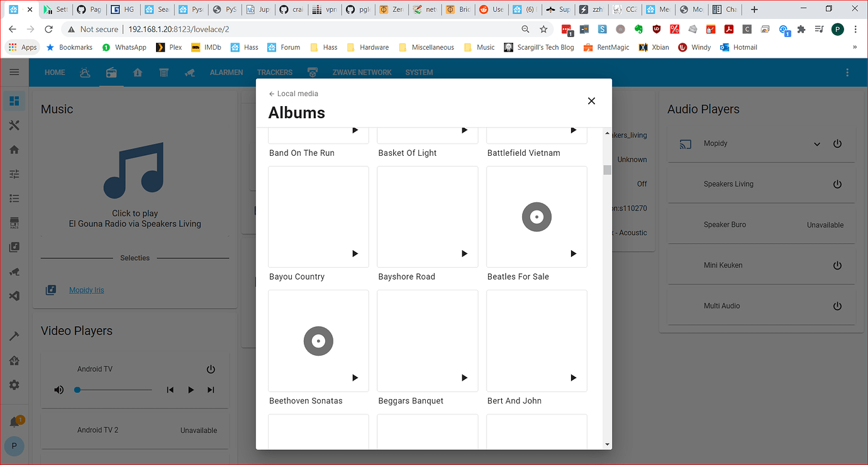Open the ZWAVE NETWORK tab

[362, 72]
